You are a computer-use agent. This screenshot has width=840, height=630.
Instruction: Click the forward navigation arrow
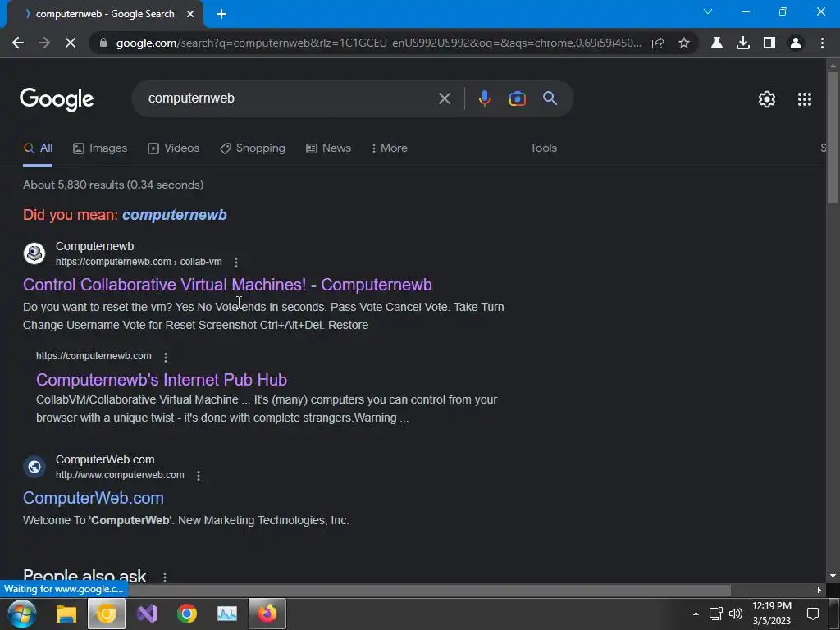pyautogui.click(x=44, y=43)
